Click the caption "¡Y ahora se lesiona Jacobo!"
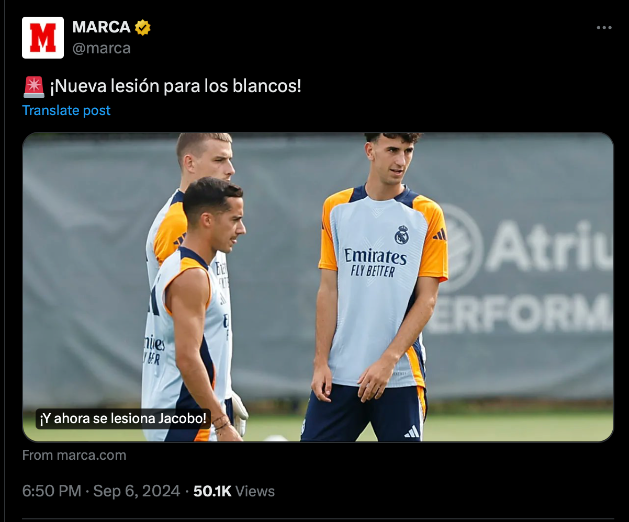 [x=123, y=418]
